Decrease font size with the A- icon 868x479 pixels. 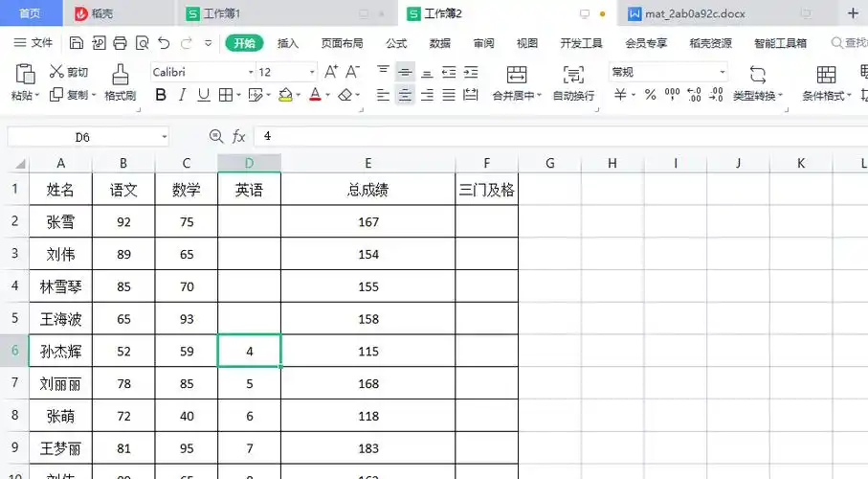click(x=352, y=72)
